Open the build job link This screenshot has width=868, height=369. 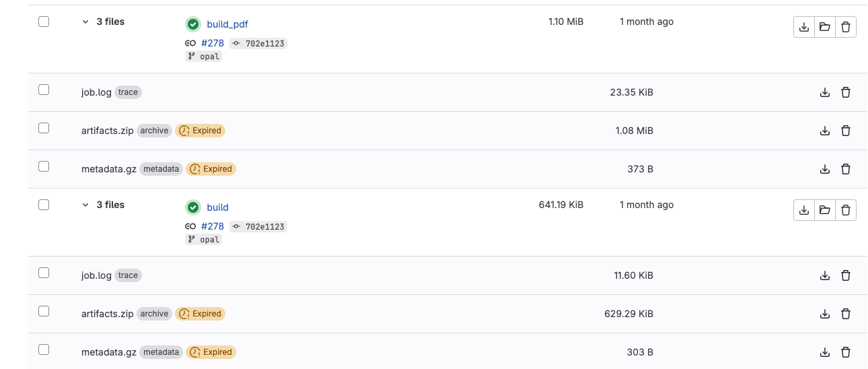click(x=217, y=207)
